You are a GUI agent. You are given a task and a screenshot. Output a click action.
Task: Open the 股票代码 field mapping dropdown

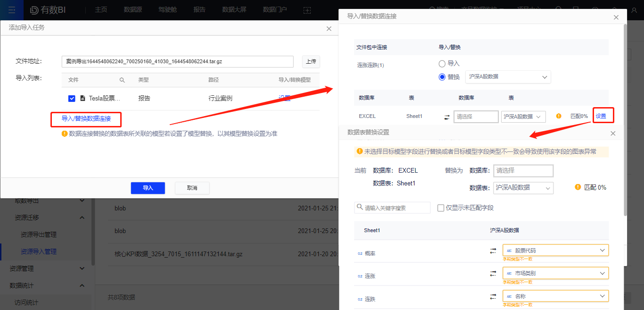coord(555,250)
